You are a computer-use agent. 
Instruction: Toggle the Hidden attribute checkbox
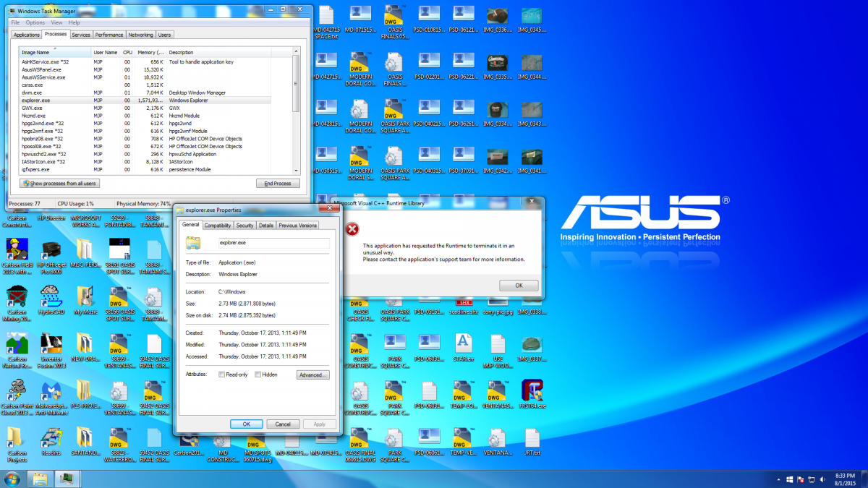(x=258, y=374)
